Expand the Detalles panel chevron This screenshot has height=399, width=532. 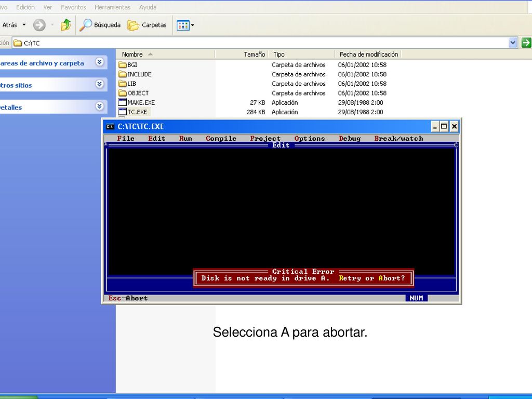(99, 107)
